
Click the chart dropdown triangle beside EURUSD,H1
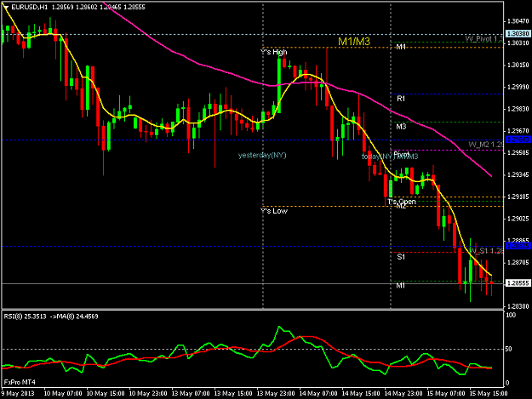coord(6,7)
